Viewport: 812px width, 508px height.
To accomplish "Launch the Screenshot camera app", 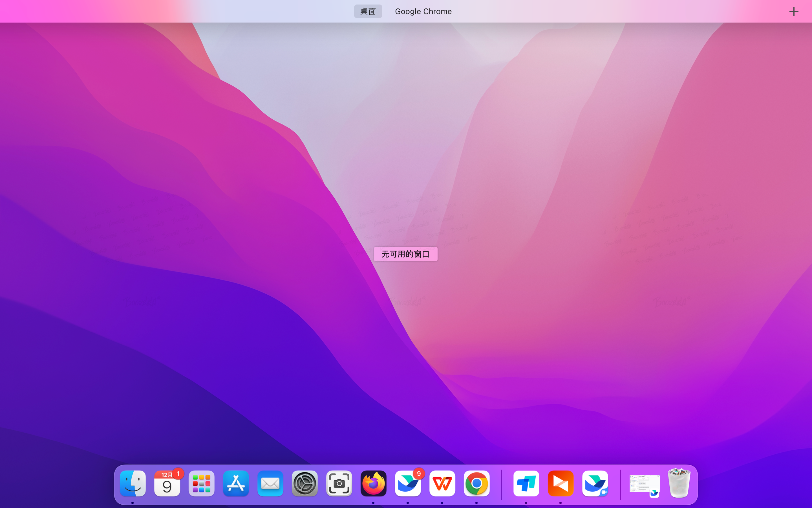I will [339, 483].
